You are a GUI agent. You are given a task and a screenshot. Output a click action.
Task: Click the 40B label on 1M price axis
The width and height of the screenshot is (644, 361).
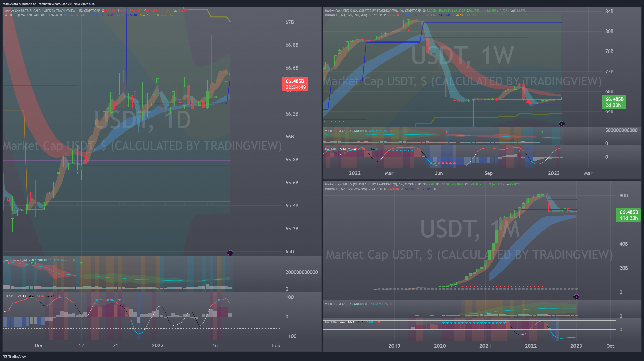pos(623,244)
